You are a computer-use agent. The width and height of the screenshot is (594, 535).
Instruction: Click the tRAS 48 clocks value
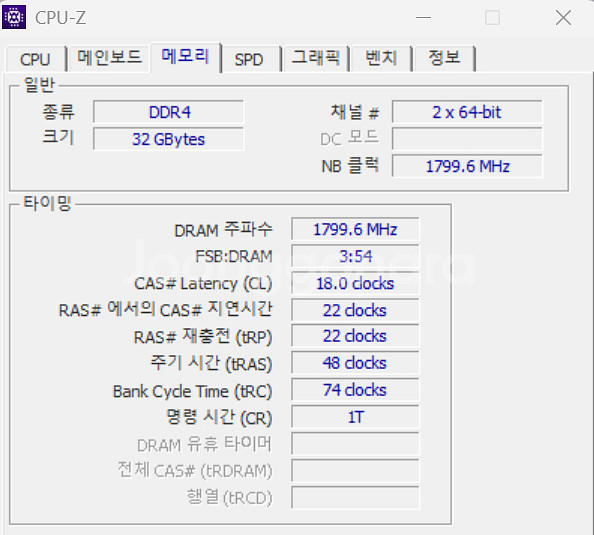355,363
